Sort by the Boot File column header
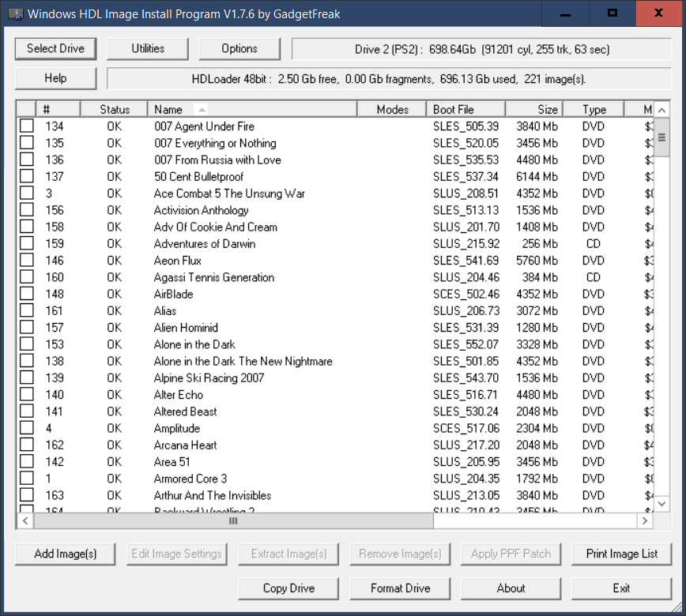686x616 pixels. [466, 109]
